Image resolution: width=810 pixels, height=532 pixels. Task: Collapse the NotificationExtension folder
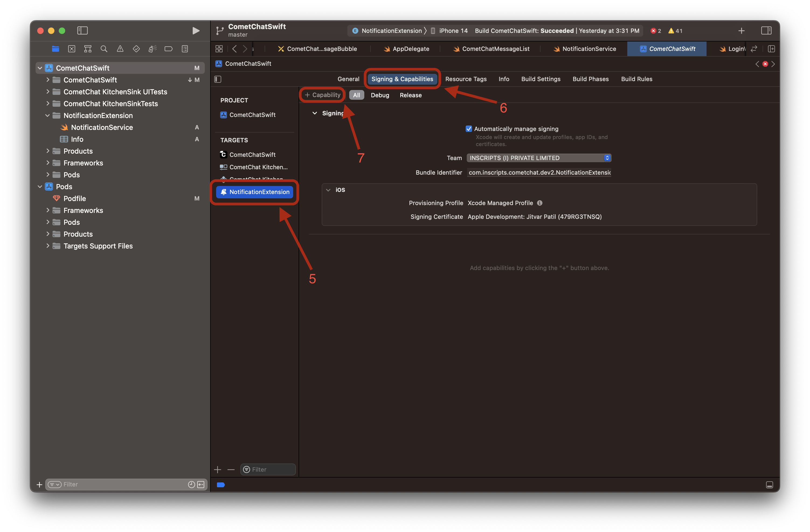click(48, 116)
